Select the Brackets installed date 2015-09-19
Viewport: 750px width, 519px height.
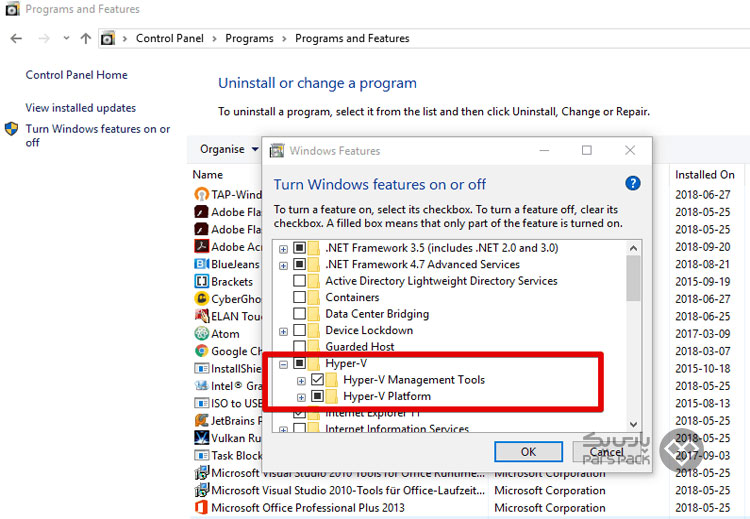point(703,281)
